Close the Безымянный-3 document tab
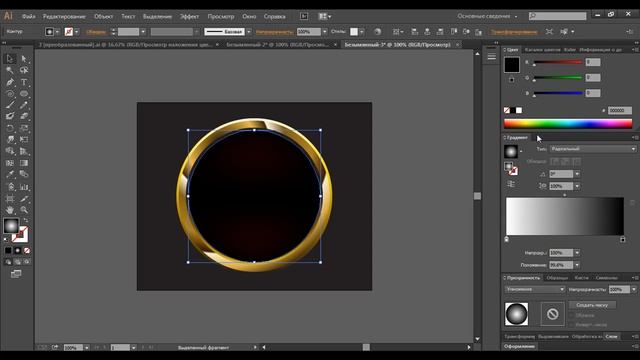Image resolution: width=640 pixels, height=360 pixels. (x=457, y=44)
